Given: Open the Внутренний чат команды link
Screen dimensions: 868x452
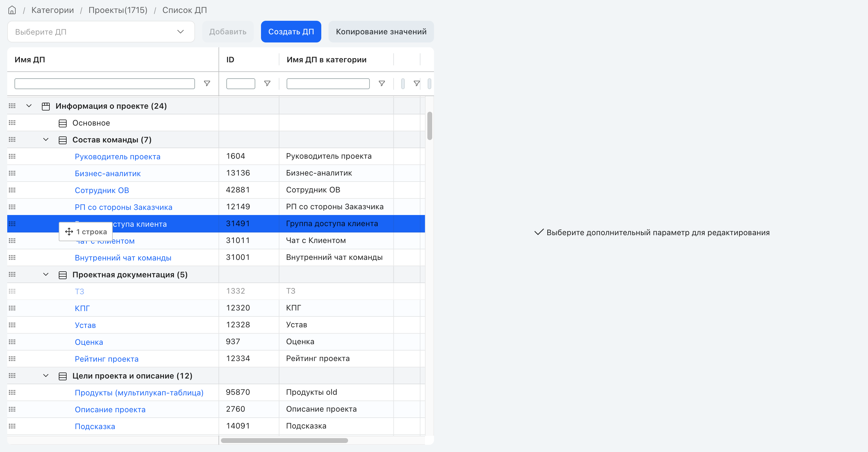Looking at the screenshot, I should (123, 258).
